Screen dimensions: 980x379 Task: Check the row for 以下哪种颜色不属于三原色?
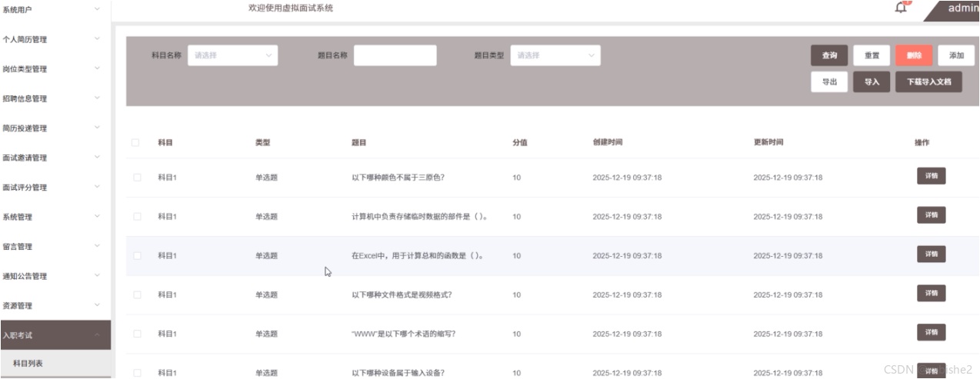137,178
